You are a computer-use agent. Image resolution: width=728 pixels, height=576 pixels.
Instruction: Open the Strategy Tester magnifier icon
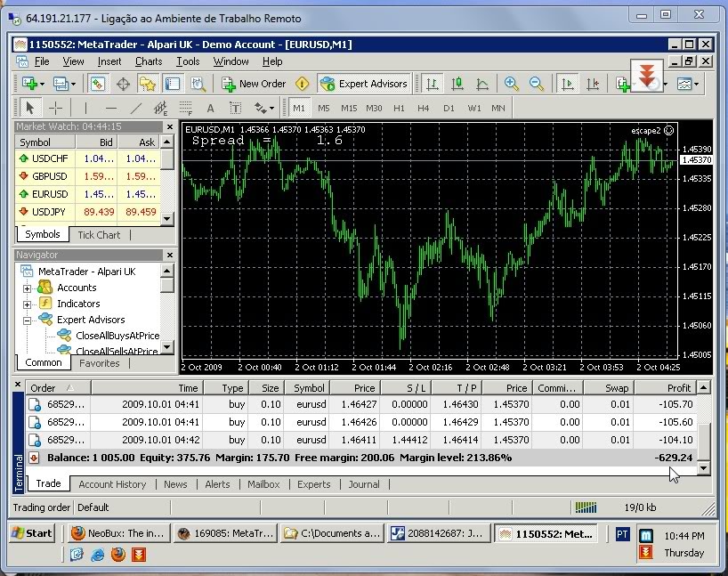point(198,84)
